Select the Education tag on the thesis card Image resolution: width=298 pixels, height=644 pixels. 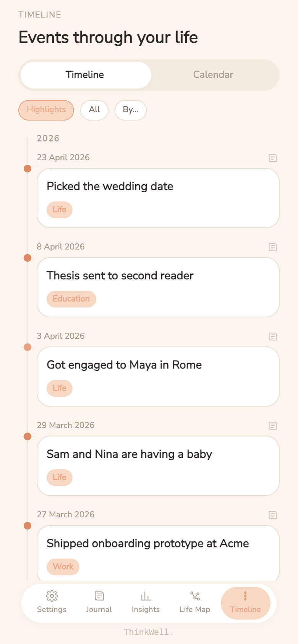[71, 299]
